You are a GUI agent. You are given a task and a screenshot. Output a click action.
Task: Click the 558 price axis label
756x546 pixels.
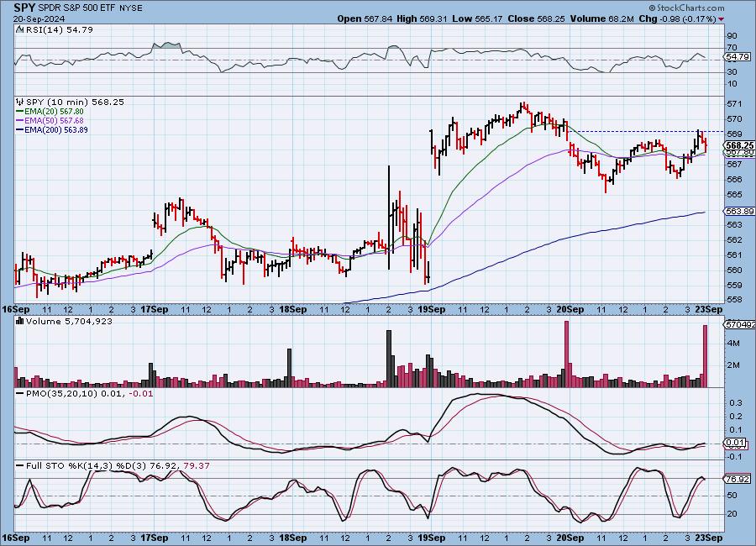pyautogui.click(x=734, y=300)
